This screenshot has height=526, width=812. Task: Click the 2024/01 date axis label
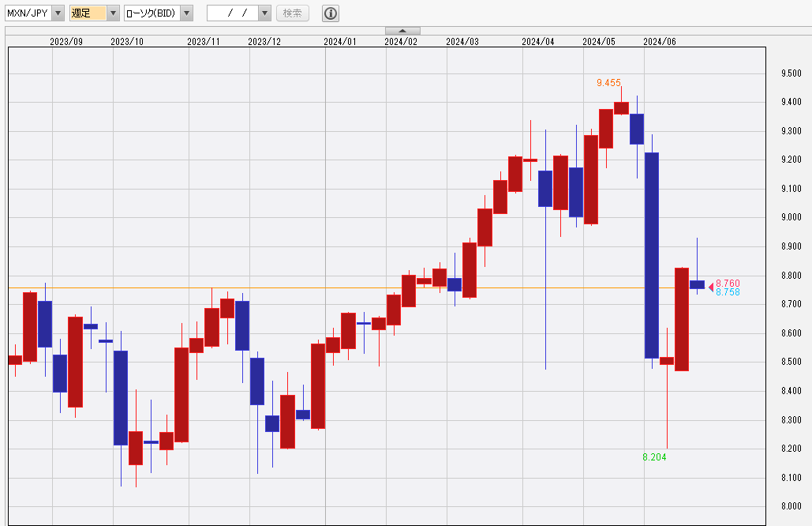pyautogui.click(x=340, y=41)
